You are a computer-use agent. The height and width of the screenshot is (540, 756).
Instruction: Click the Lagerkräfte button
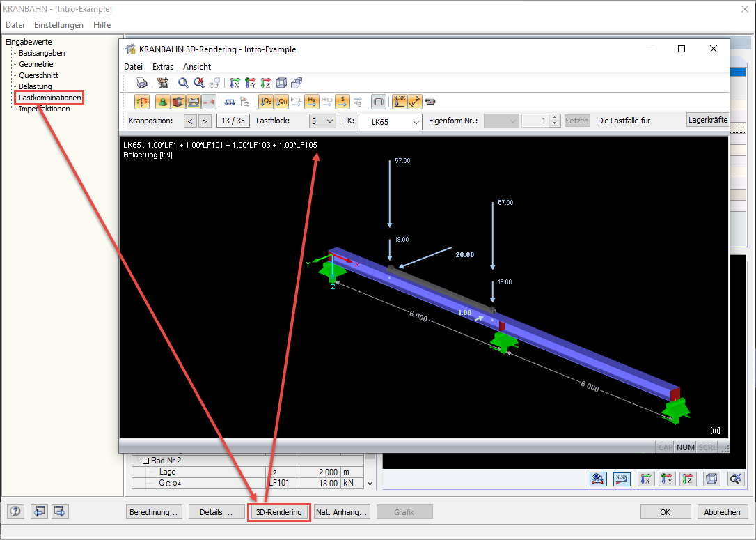pyautogui.click(x=707, y=120)
